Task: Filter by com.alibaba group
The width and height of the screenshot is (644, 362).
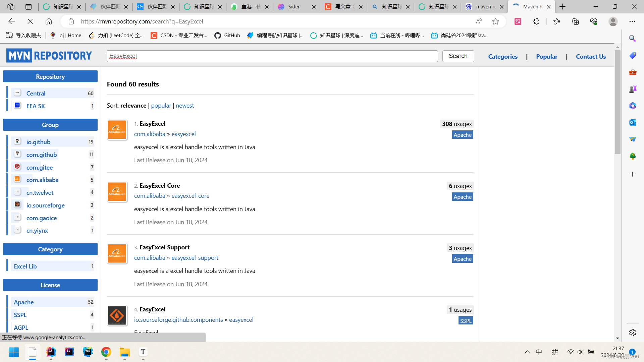Action: [42, 180]
